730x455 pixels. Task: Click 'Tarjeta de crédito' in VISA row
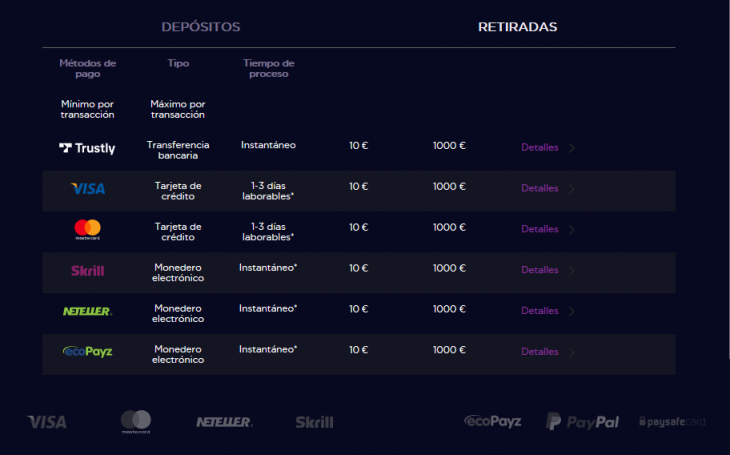pyautogui.click(x=178, y=191)
